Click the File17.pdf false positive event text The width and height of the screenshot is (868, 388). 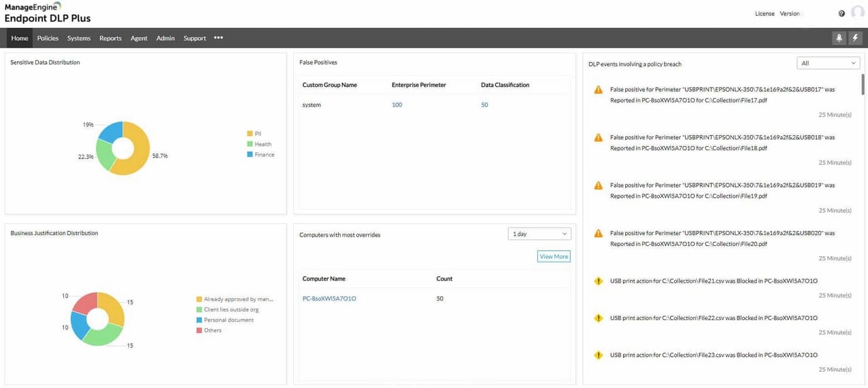tap(722, 94)
